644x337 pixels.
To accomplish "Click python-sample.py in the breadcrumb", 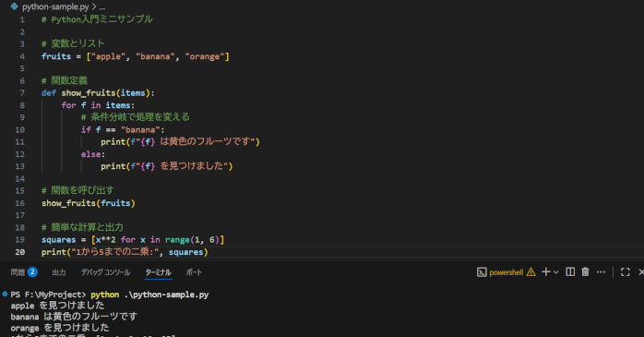I will click(x=55, y=6).
